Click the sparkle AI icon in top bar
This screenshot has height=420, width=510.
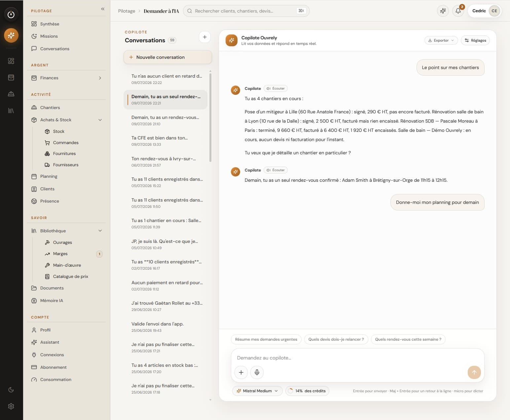443,11
